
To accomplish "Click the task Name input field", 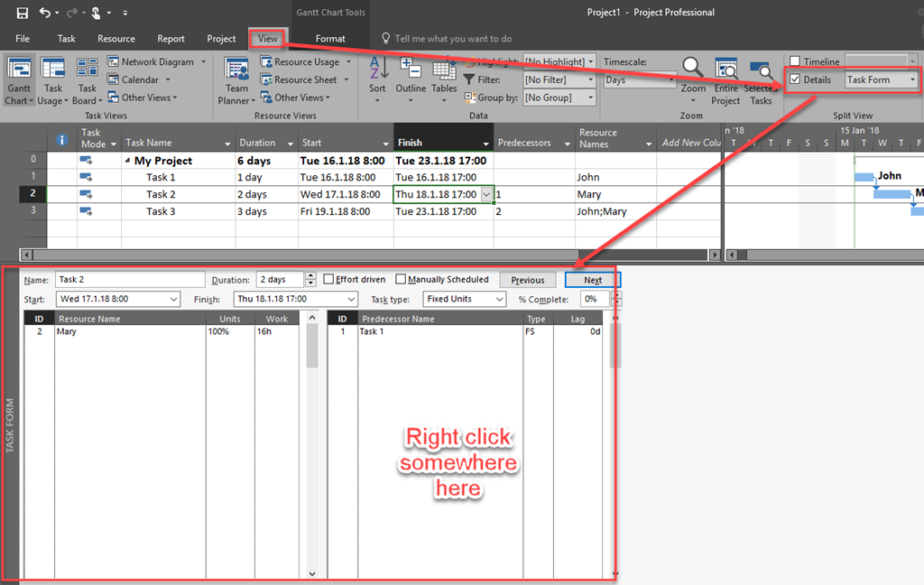I will (x=130, y=280).
